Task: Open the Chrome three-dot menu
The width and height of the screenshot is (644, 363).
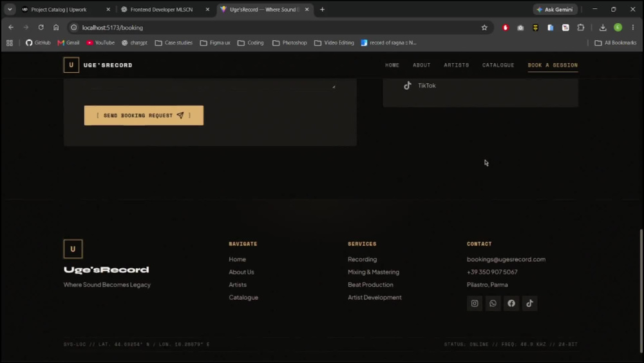Action: click(633, 28)
